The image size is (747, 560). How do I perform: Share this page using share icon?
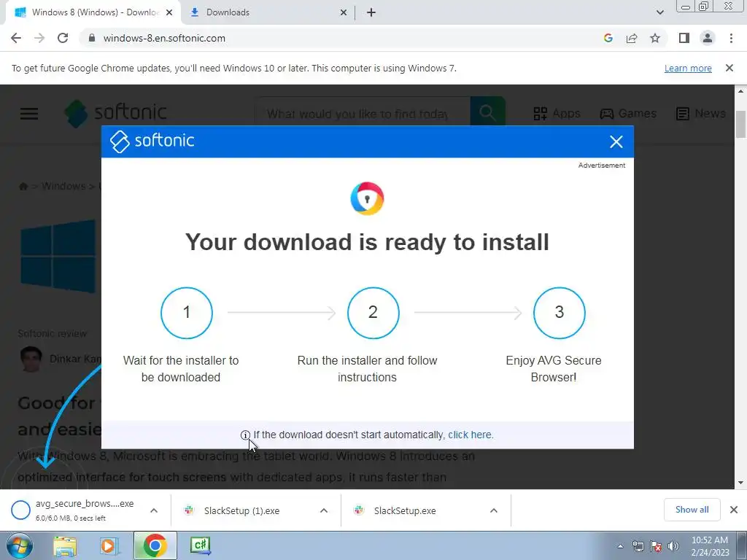(x=632, y=38)
